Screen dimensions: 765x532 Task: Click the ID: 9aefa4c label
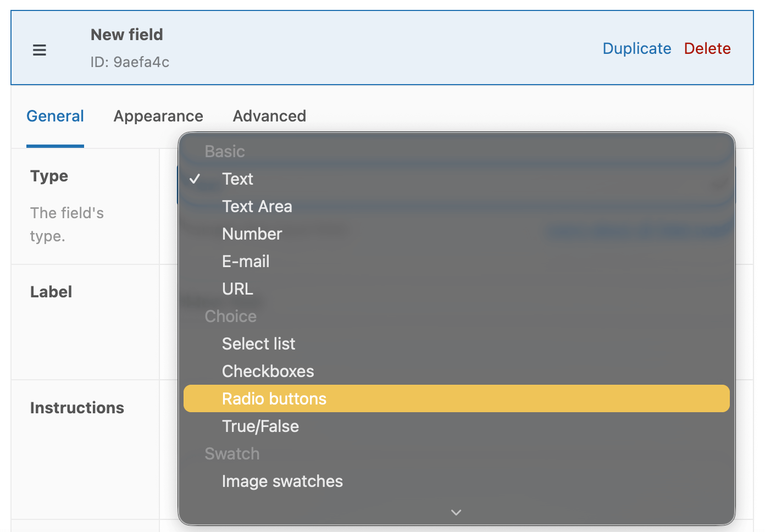(130, 62)
